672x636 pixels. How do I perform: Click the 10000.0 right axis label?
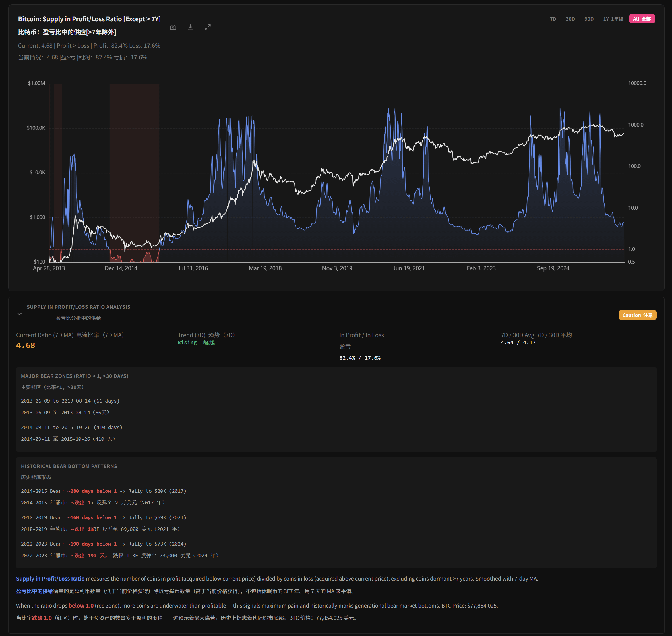pos(637,83)
